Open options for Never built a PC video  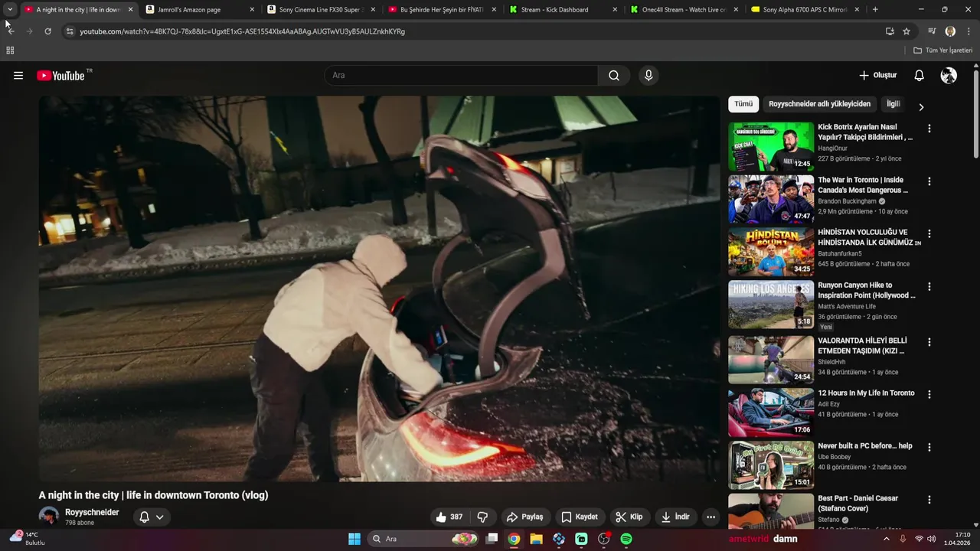(x=929, y=447)
